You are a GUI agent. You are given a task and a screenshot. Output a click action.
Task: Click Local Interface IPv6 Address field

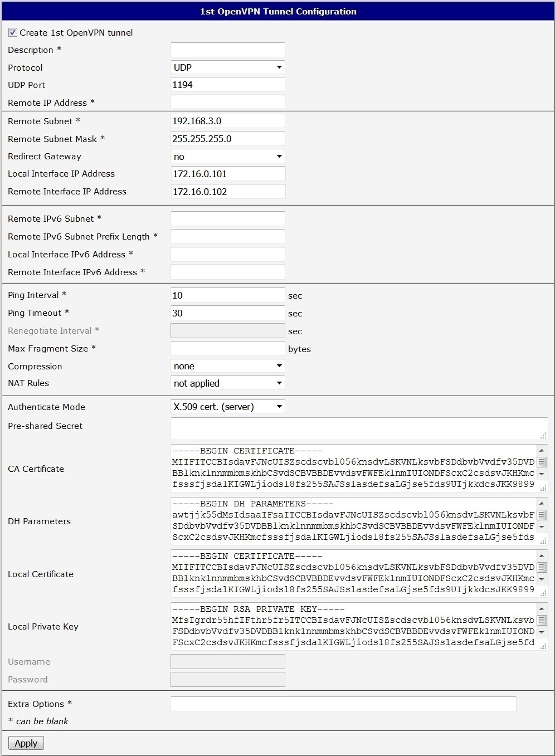pyautogui.click(x=227, y=254)
